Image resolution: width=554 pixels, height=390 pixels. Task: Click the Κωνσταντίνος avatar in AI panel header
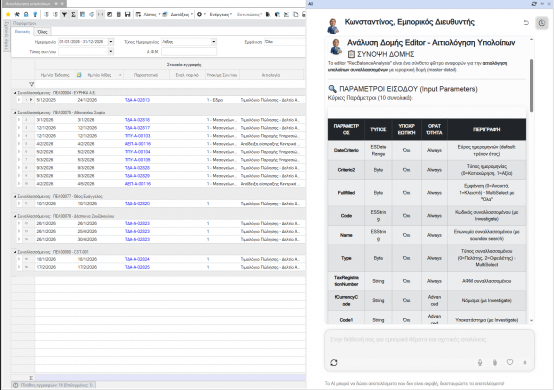click(333, 26)
